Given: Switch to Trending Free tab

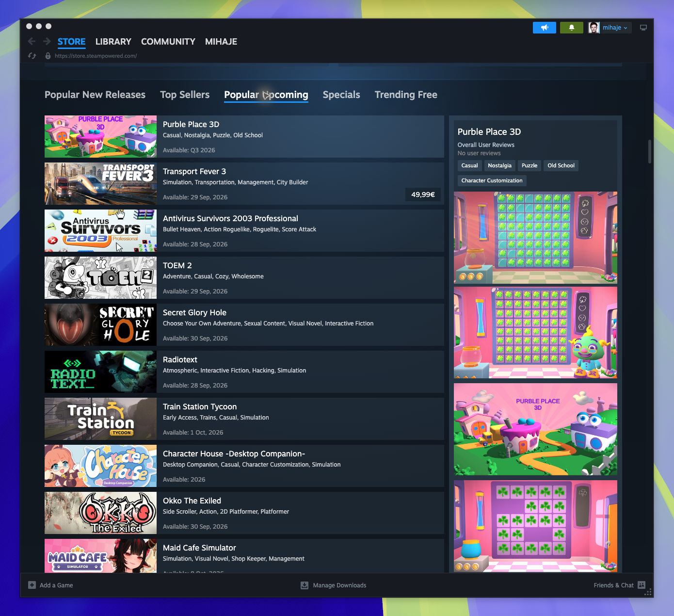Looking at the screenshot, I should (x=406, y=95).
